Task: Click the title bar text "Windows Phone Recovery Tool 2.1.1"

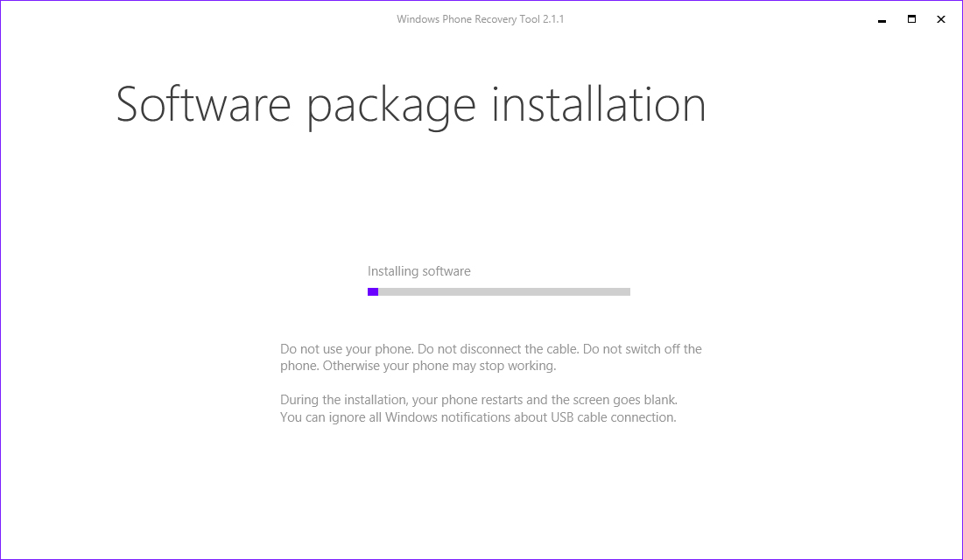Action: click(x=481, y=19)
